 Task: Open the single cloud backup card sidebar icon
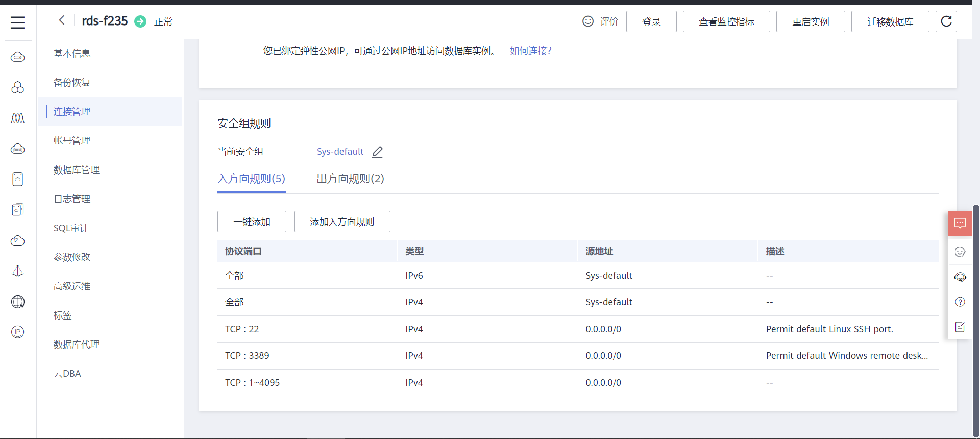[18, 179]
